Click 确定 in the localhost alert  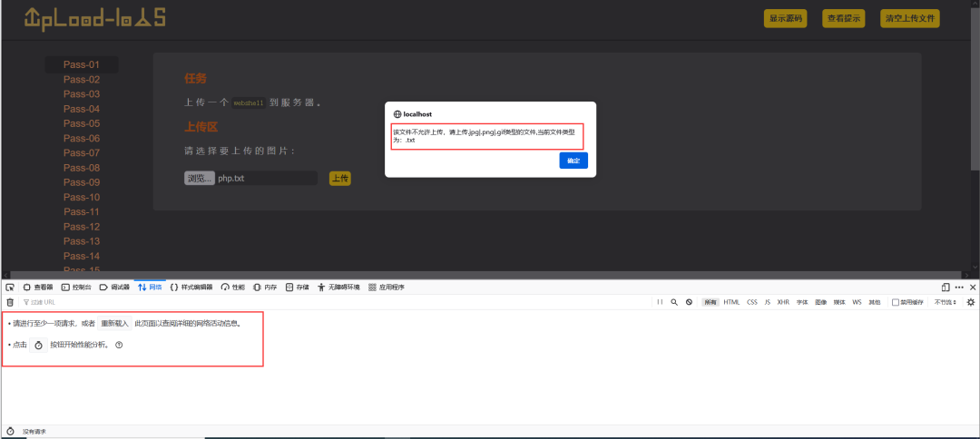click(573, 161)
